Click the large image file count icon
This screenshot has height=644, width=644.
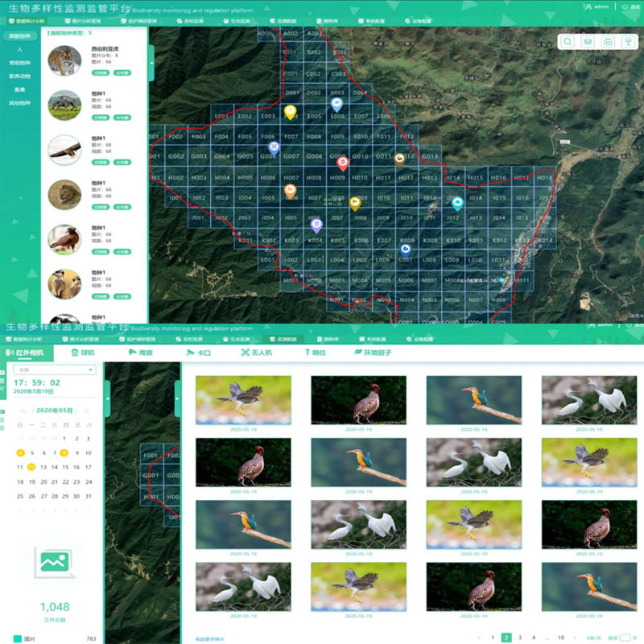tap(55, 561)
